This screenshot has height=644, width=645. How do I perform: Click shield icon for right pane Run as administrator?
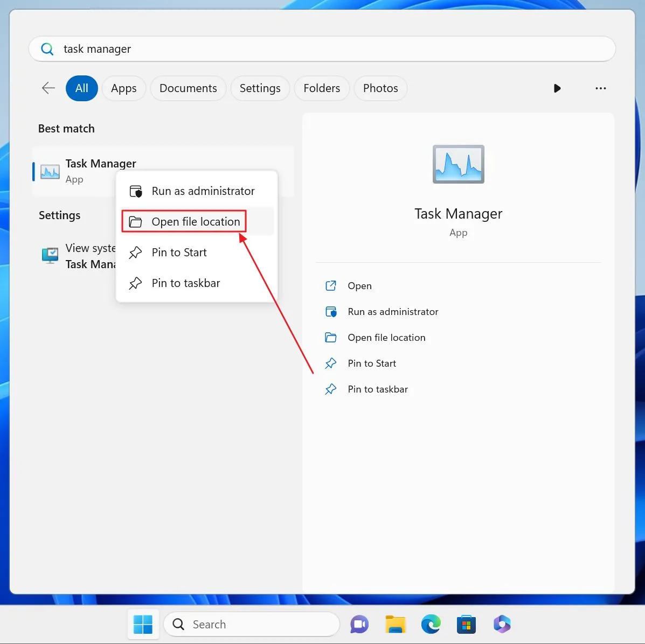(x=331, y=312)
